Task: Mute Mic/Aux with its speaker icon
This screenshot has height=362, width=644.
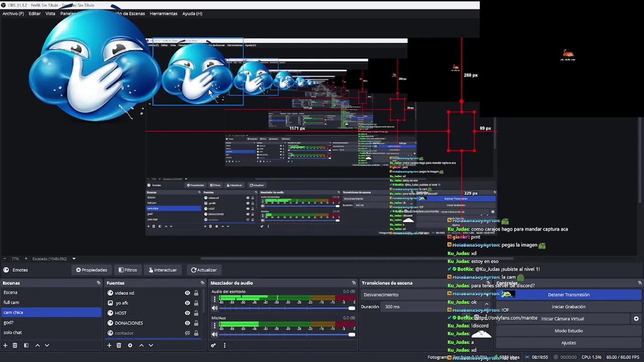Action: [214, 334]
